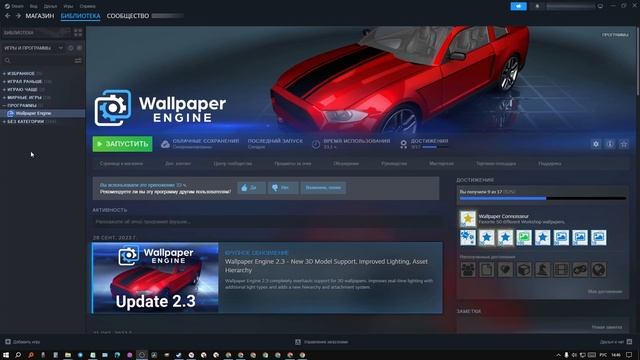Viewport: 640px width, 360px height.
Task: Click the Wallpaper Connoisseur gold star achievement
Action: point(468,219)
